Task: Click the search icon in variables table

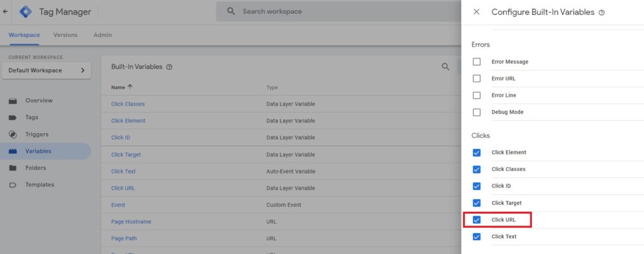Action: pos(445,67)
